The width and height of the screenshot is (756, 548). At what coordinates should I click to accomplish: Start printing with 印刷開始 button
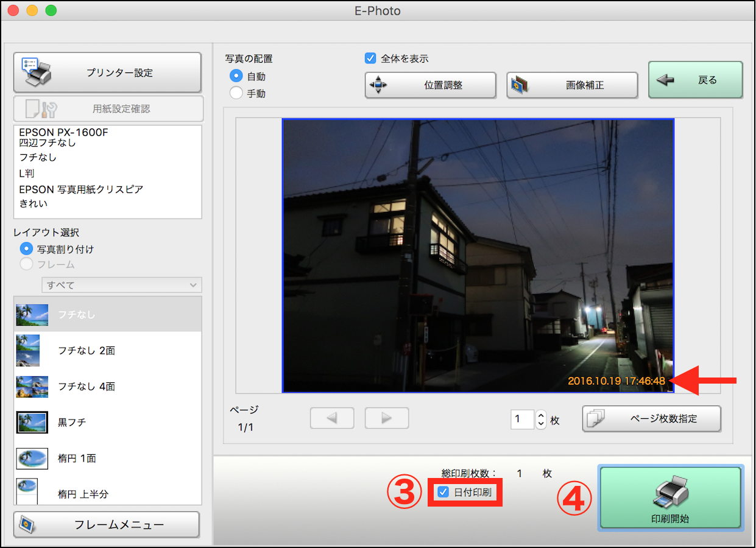(670, 497)
